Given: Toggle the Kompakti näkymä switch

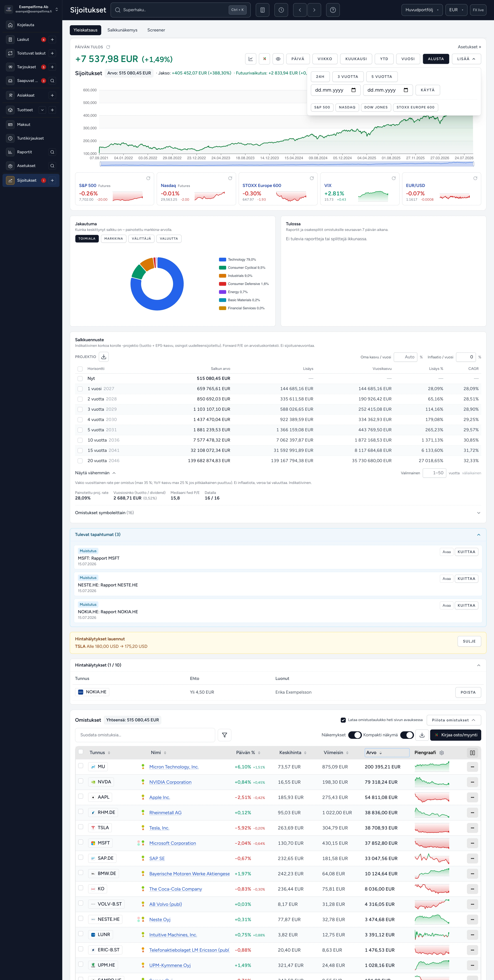Looking at the screenshot, I should pyautogui.click(x=407, y=735).
